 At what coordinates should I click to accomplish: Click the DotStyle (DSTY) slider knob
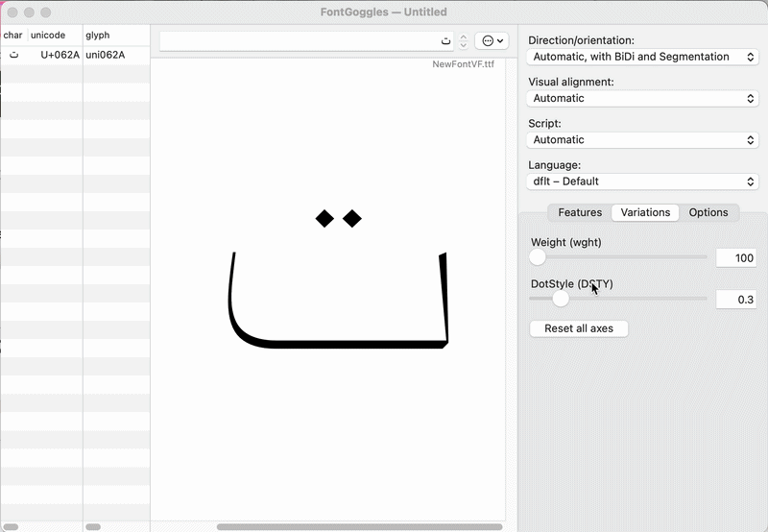[561, 299]
